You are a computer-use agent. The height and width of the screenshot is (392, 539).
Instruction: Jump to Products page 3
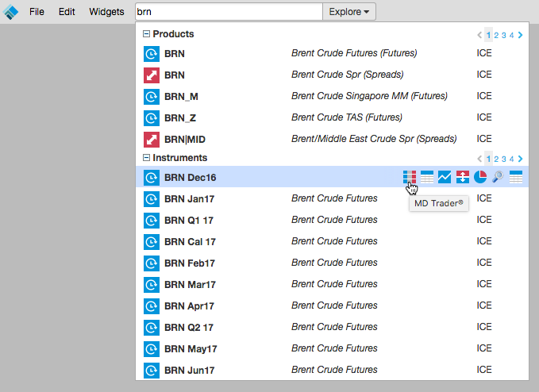[x=503, y=35]
